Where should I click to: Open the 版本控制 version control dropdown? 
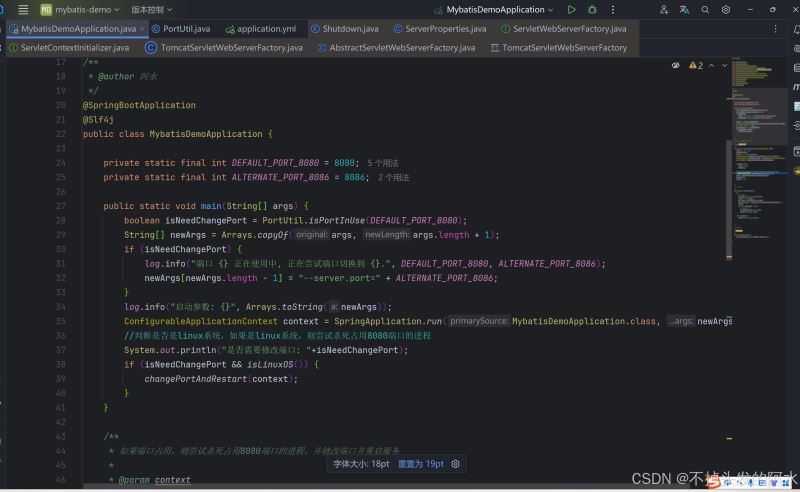click(152, 10)
